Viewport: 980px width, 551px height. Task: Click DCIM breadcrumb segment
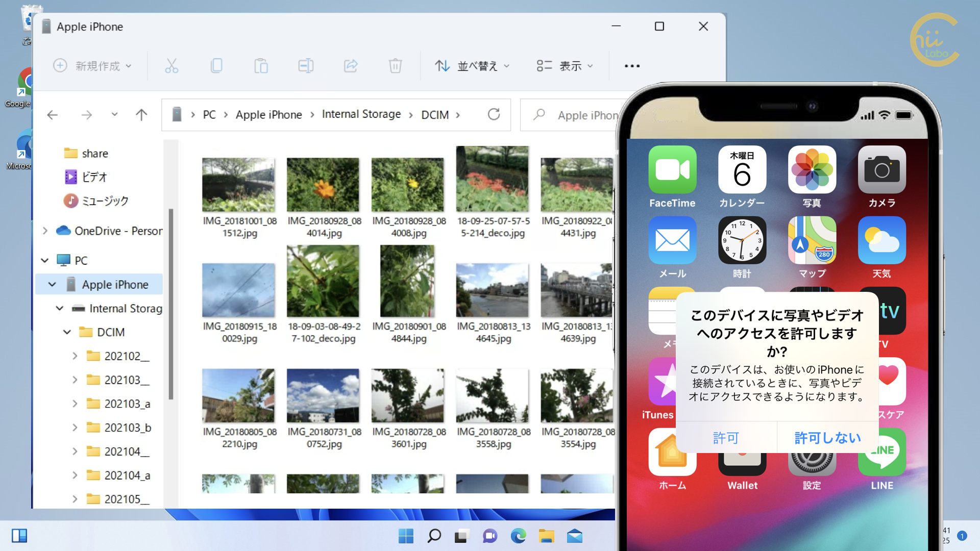tap(435, 115)
